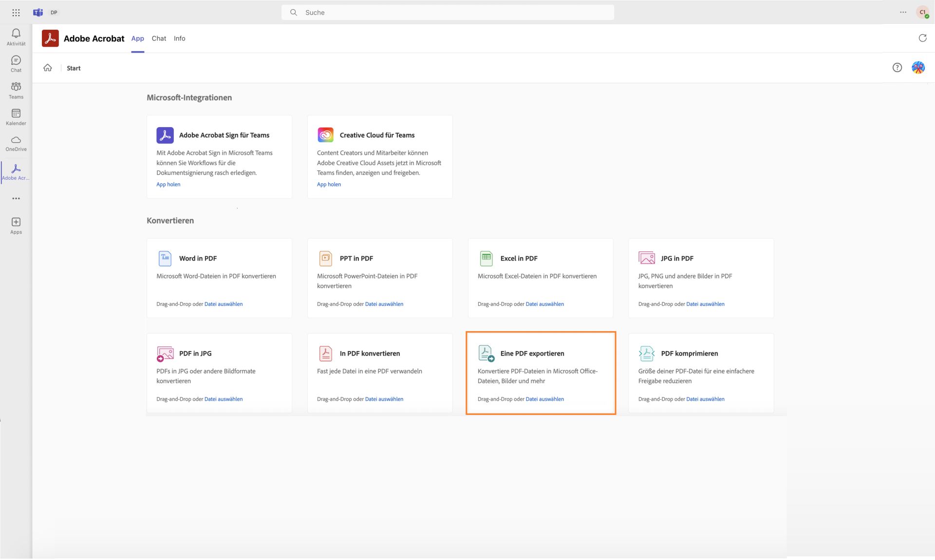Open the PDF komprimieren card title
The height and width of the screenshot is (560, 935).
coord(690,354)
